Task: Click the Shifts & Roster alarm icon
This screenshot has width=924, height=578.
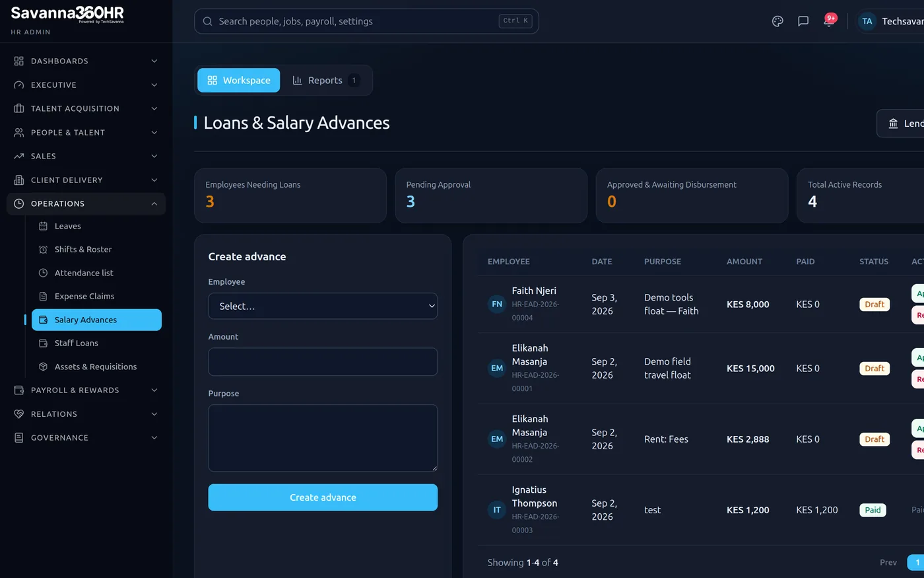Action: point(43,249)
